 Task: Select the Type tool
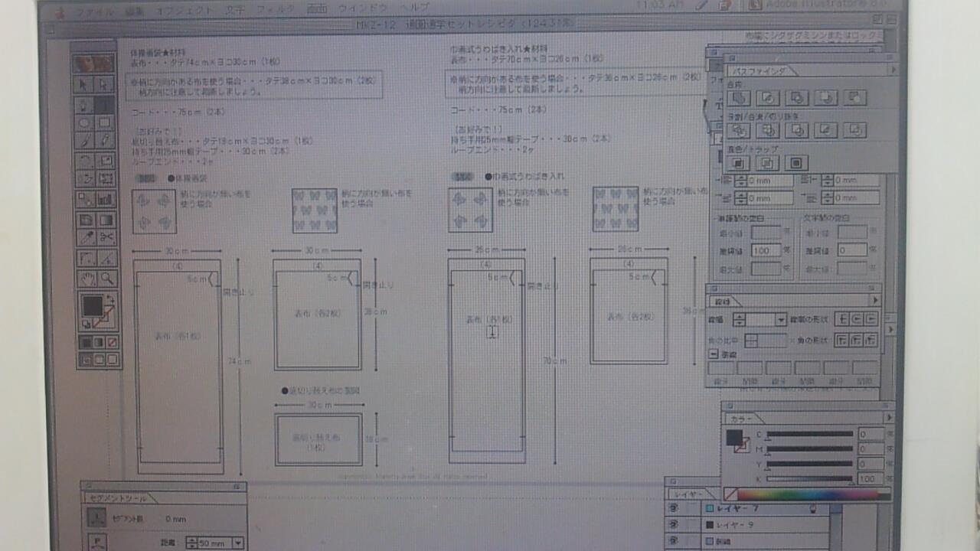[x=105, y=103]
